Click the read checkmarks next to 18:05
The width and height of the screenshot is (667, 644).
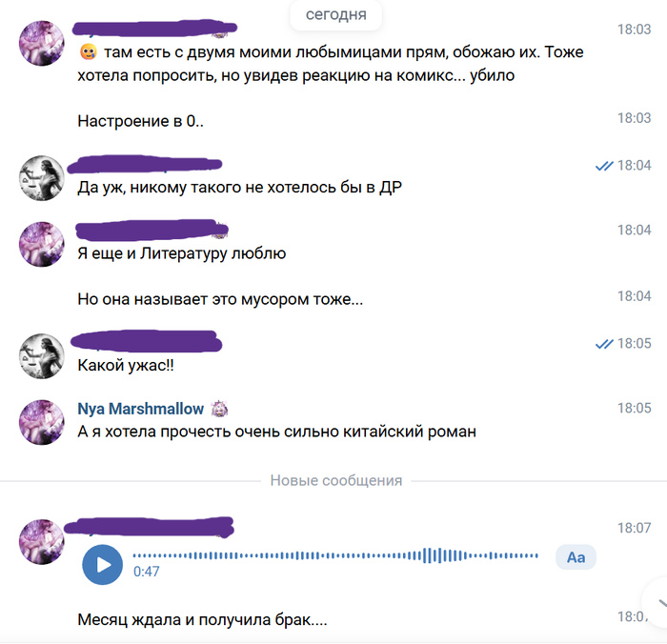click(x=604, y=344)
